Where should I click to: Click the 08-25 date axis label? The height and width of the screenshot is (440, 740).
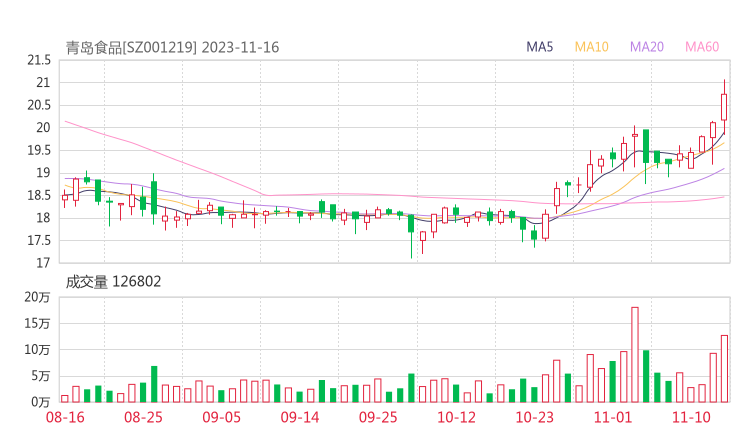pyautogui.click(x=143, y=417)
